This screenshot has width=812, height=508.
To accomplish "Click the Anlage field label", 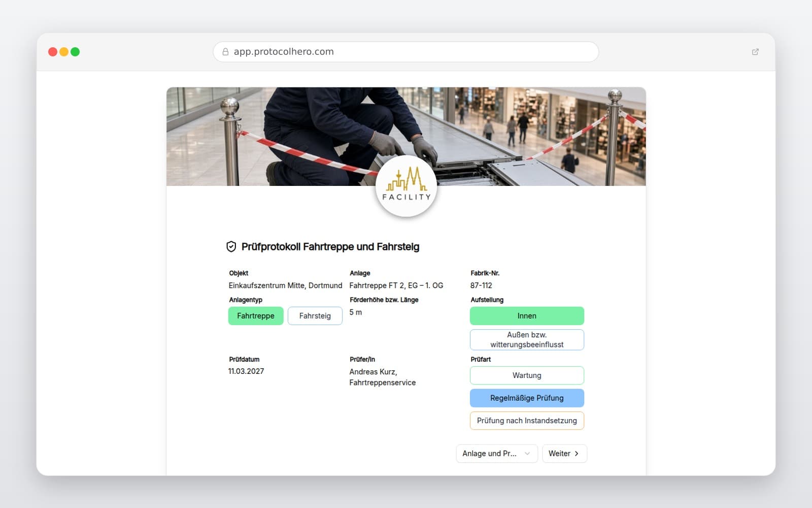I will 360,273.
